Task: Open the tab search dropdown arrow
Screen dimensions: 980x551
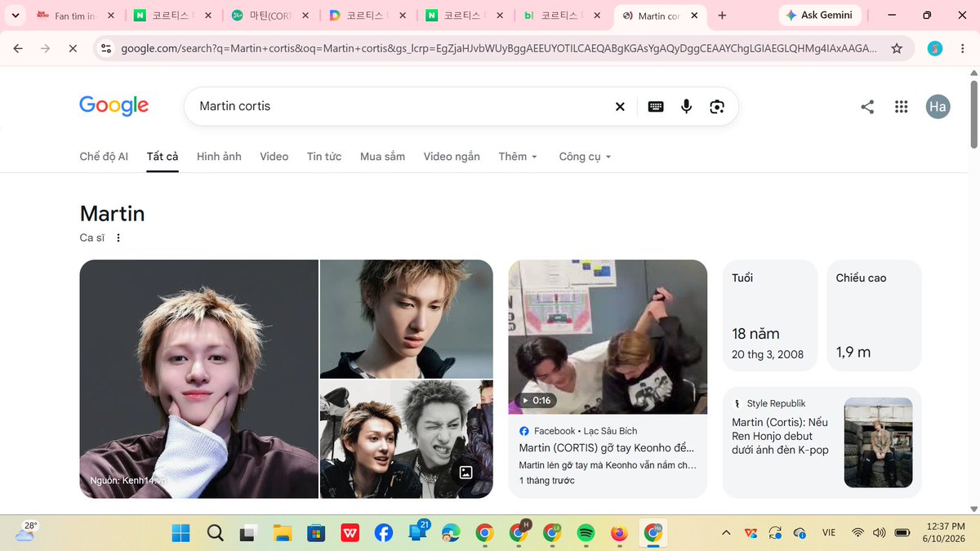Action: tap(15, 16)
